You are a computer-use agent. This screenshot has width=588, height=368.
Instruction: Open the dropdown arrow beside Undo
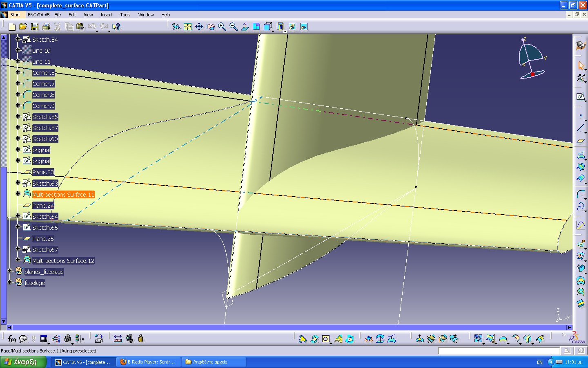click(x=97, y=31)
